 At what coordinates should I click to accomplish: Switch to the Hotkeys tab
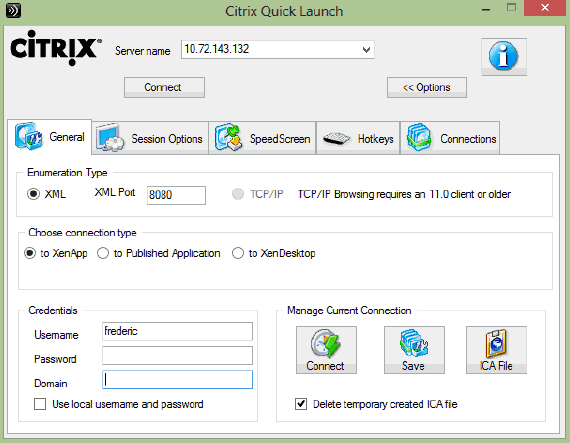point(358,138)
